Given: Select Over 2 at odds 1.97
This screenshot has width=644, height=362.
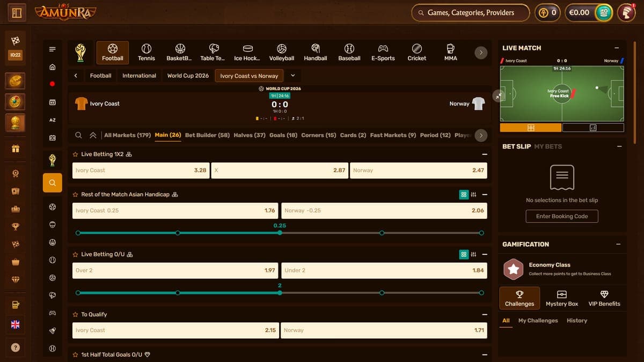Looking at the screenshot, I should [x=175, y=270].
